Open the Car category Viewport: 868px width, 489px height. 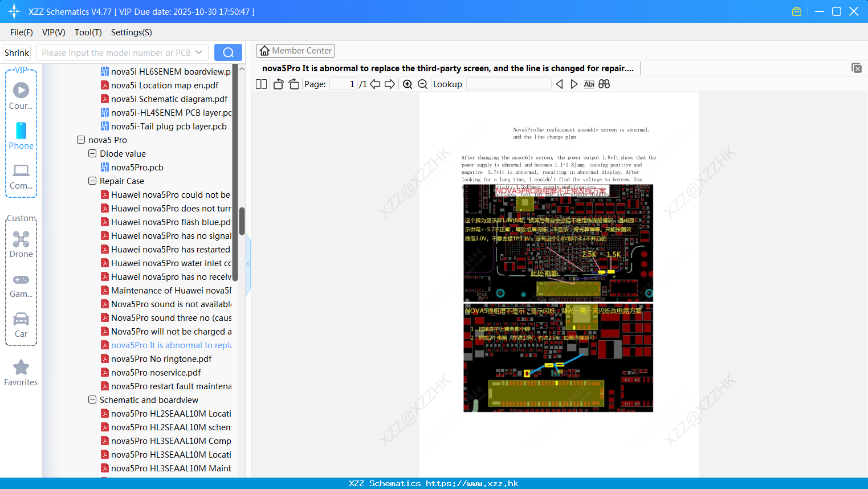click(21, 325)
